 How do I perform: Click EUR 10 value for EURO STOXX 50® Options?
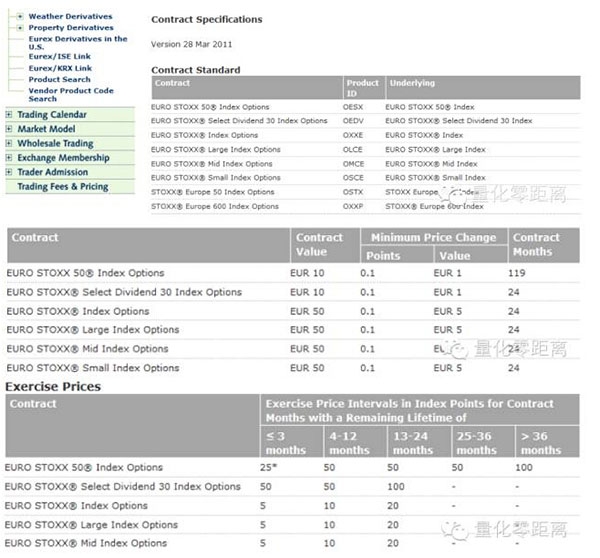click(307, 273)
